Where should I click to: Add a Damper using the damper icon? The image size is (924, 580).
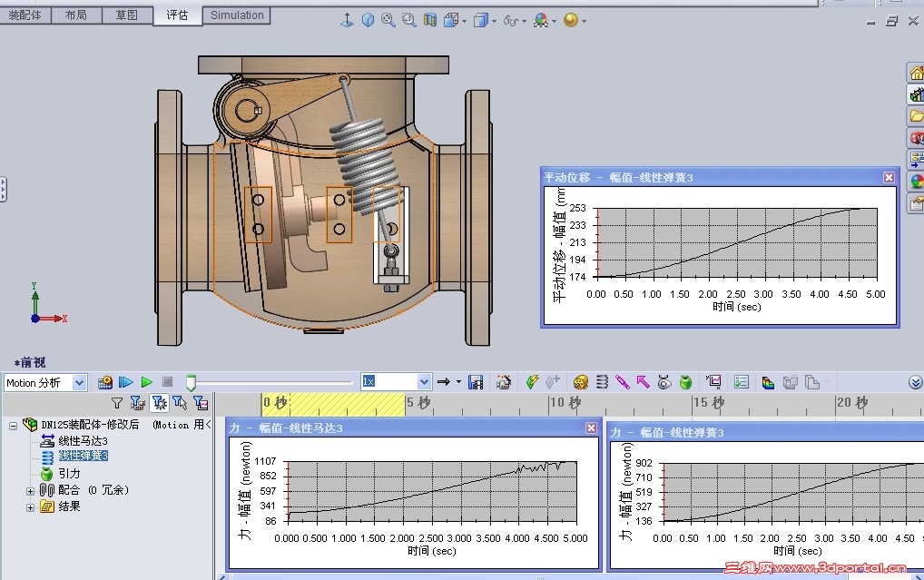click(x=623, y=382)
